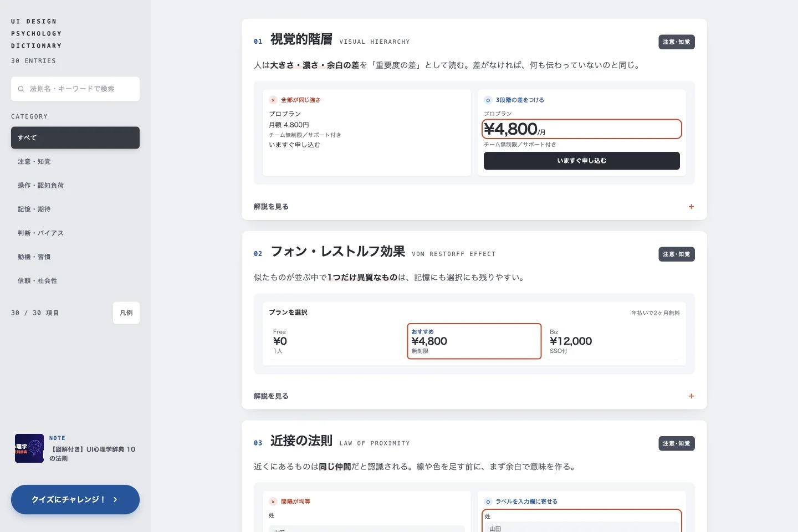The width and height of the screenshot is (798, 532).
Task: Filter by 操作・認知負荷 category
Action: [75, 185]
